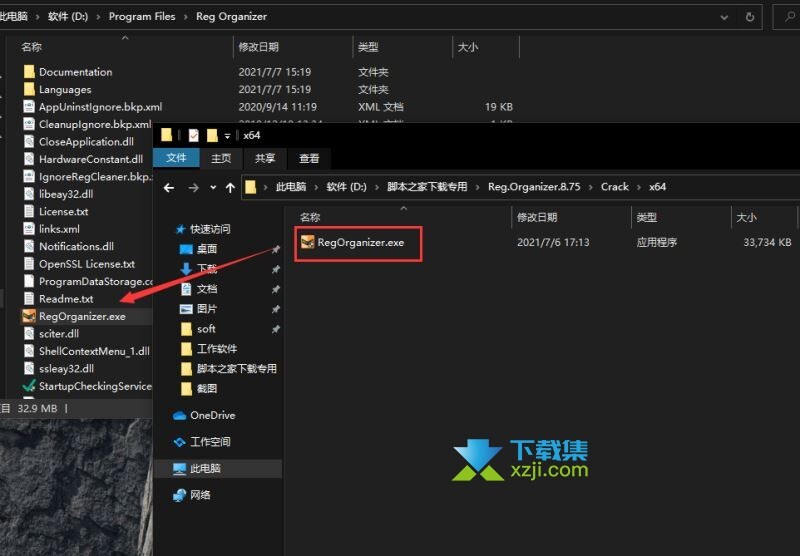The height and width of the screenshot is (556, 800).
Task: Go back with the left arrow
Action: coord(169,188)
